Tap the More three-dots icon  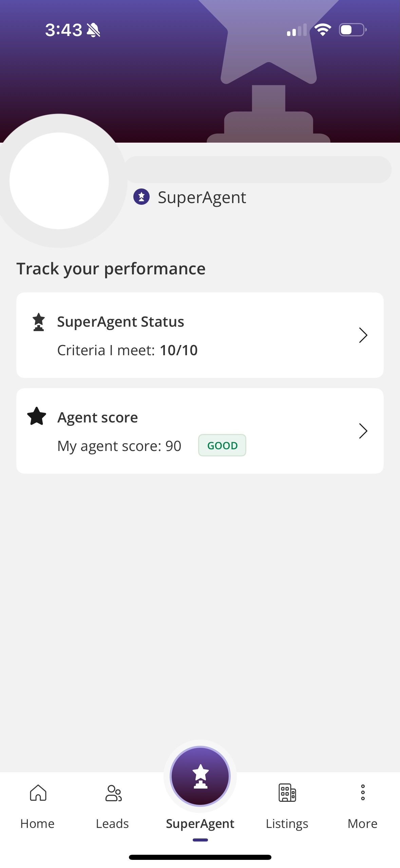click(363, 792)
